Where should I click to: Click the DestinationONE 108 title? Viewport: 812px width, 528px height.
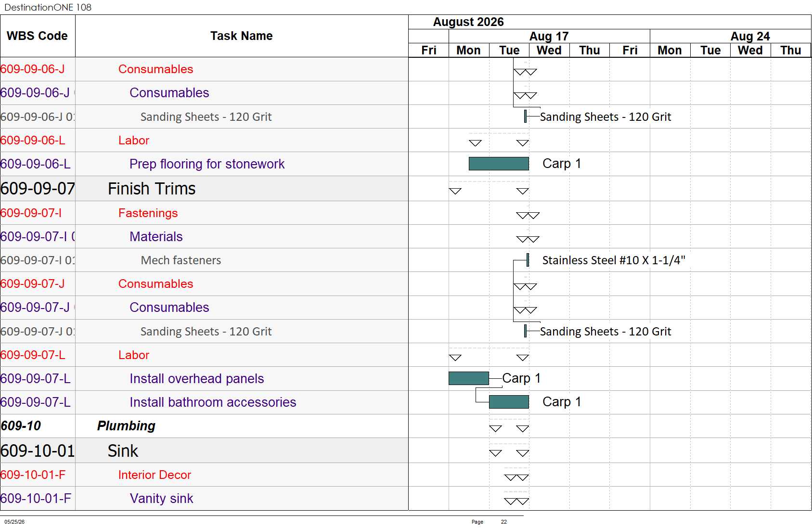click(x=48, y=7)
